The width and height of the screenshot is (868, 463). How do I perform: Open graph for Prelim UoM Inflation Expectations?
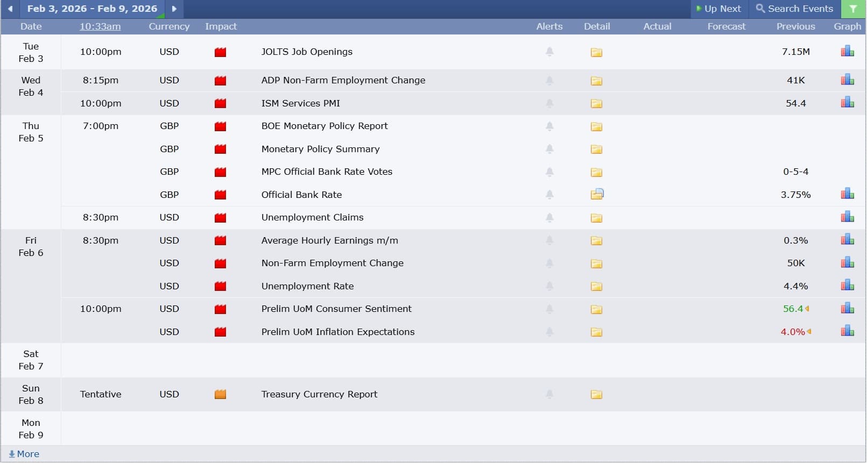coord(849,331)
